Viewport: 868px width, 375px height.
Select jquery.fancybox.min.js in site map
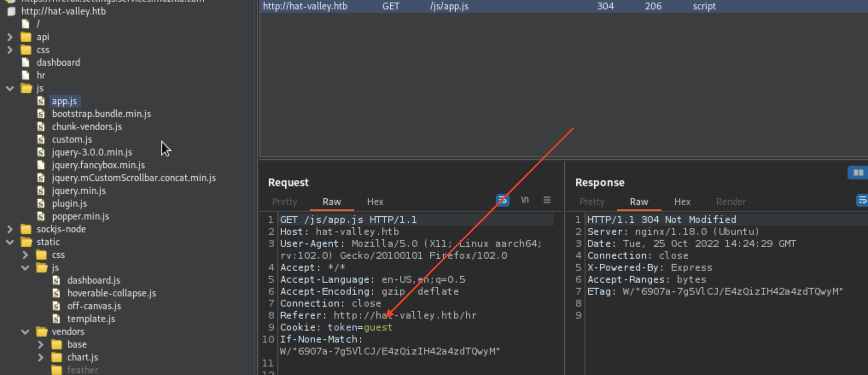click(98, 165)
